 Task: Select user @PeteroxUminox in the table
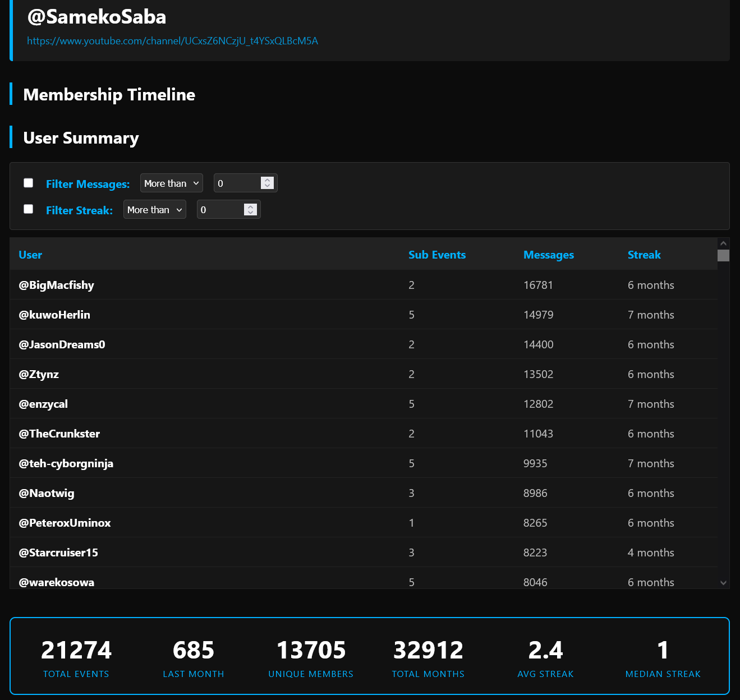point(65,523)
